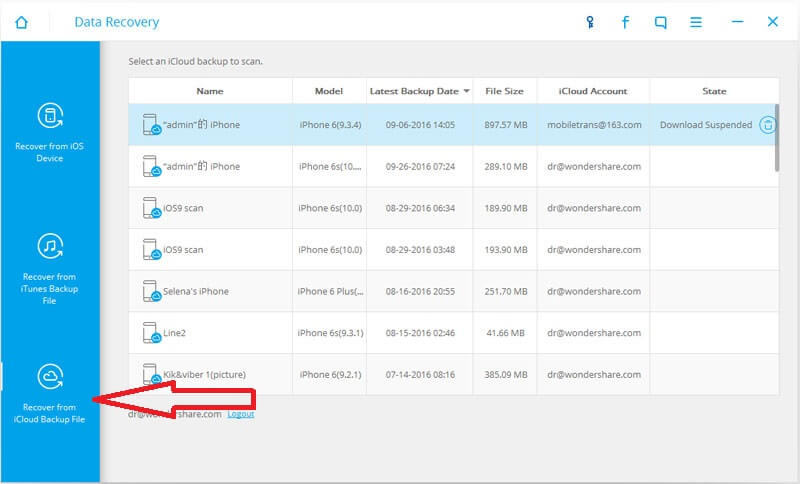Click date 08-29-2016 06:34
The image size is (800, 484).
pos(420,208)
